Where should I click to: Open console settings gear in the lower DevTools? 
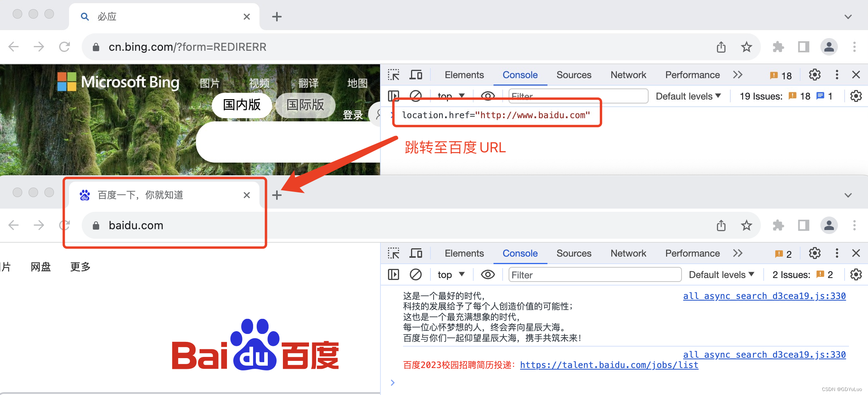[856, 274]
